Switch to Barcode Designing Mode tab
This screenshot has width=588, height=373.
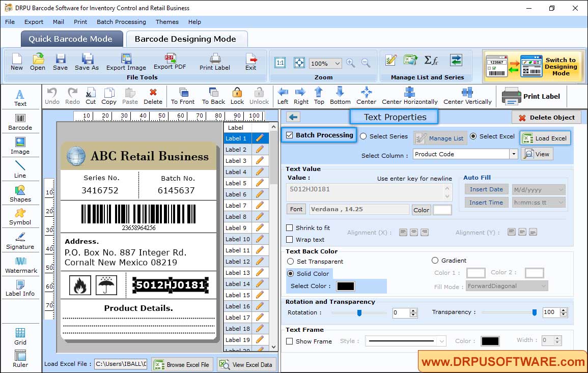pyautogui.click(x=186, y=39)
